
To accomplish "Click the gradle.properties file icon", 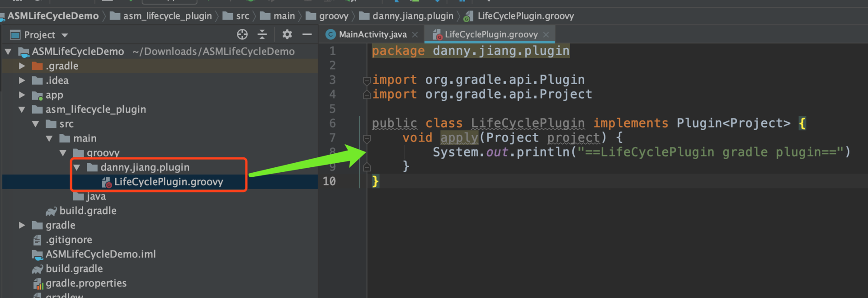I will [x=38, y=284].
